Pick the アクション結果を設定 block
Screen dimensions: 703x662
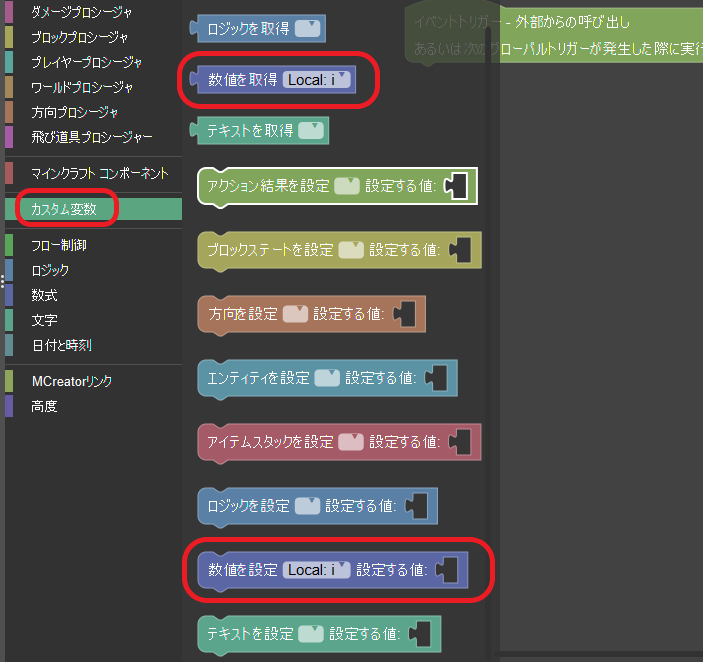click(x=266, y=186)
